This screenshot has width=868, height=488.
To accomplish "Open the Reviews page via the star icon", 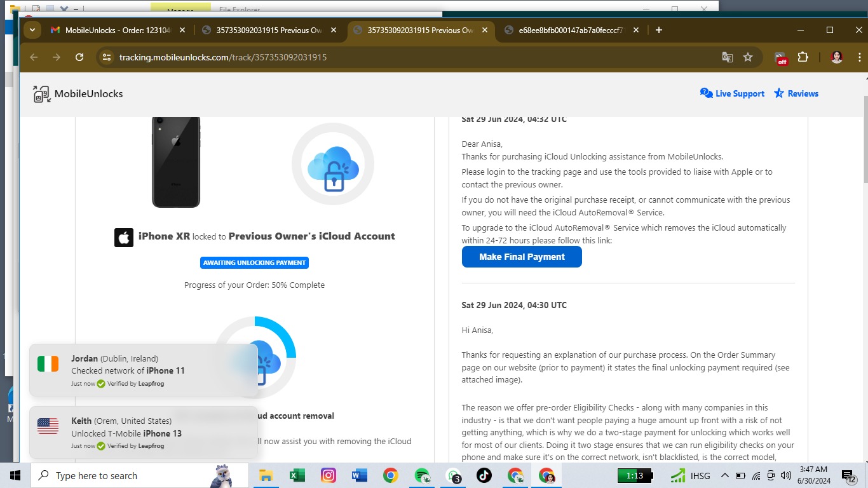I will click(x=796, y=93).
